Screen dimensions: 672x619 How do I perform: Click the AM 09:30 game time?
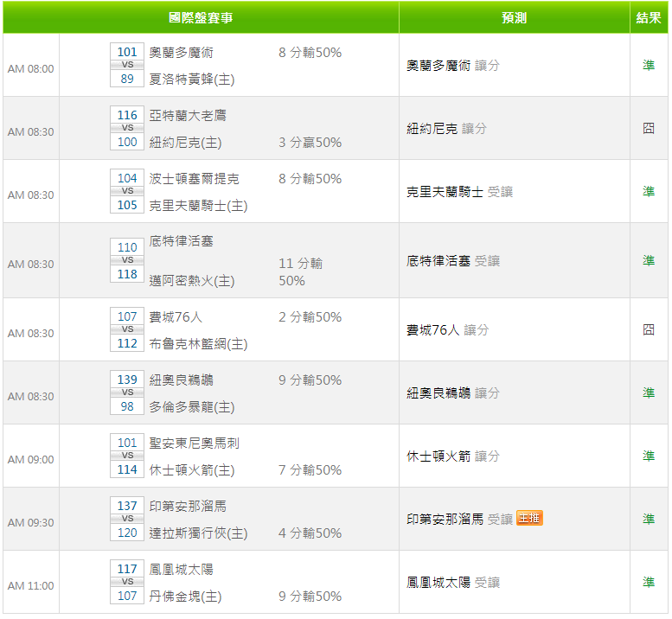click(31, 523)
